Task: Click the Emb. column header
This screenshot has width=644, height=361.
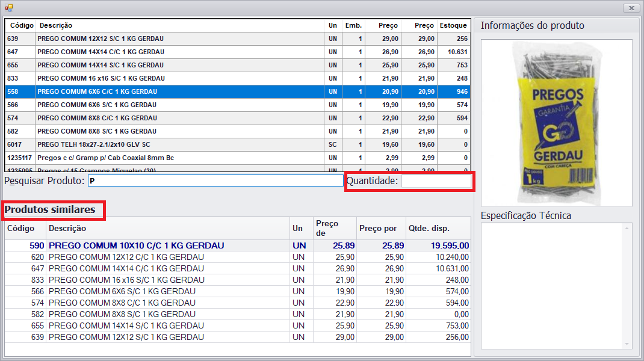Action: point(353,25)
